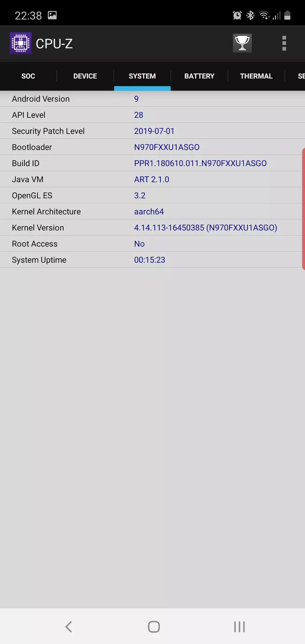
Task: Select the SYSTEM tab
Action: [142, 76]
